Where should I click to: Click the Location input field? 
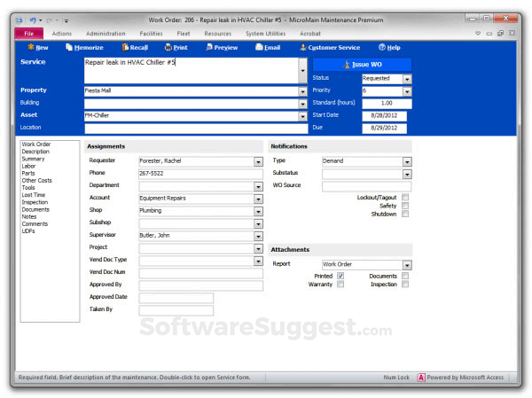[x=196, y=129]
